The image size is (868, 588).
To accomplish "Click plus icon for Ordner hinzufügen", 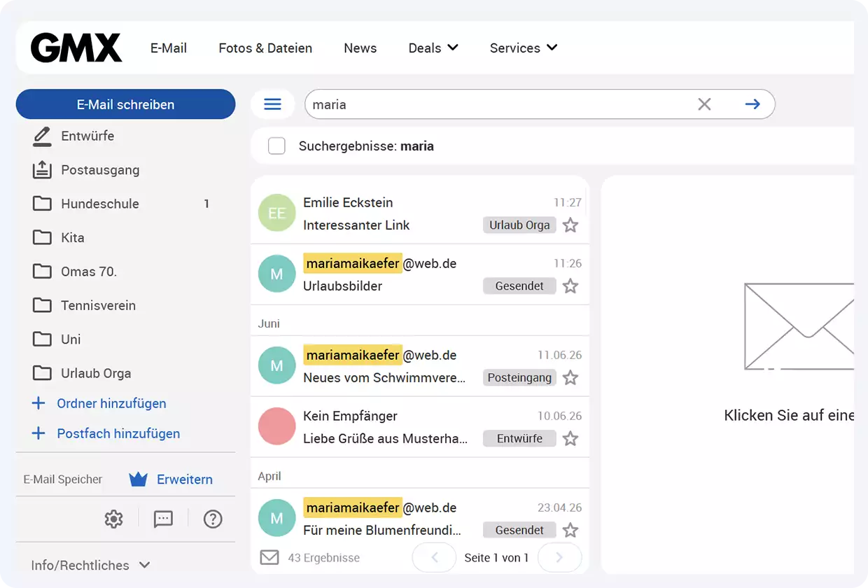I will (38, 403).
